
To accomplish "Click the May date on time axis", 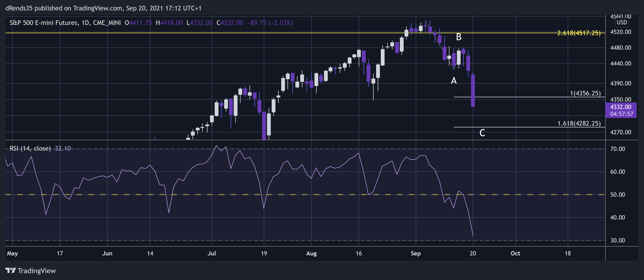I will (x=12, y=254).
